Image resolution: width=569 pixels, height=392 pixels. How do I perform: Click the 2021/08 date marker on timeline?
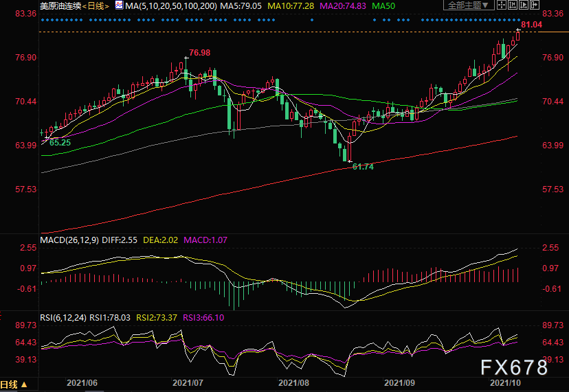click(x=293, y=383)
